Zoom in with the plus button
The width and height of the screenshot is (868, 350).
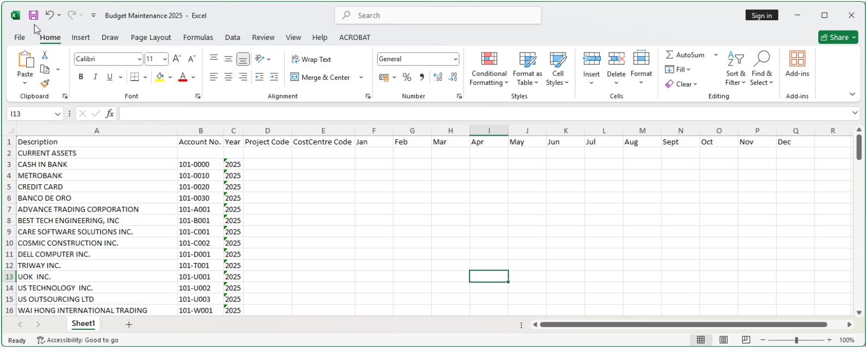click(x=829, y=341)
